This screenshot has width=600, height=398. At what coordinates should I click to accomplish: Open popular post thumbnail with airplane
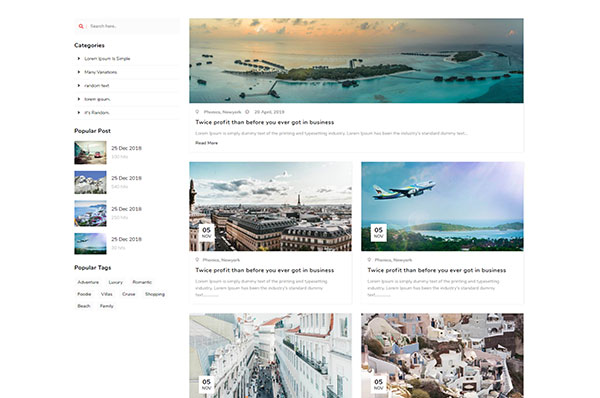coord(90,243)
